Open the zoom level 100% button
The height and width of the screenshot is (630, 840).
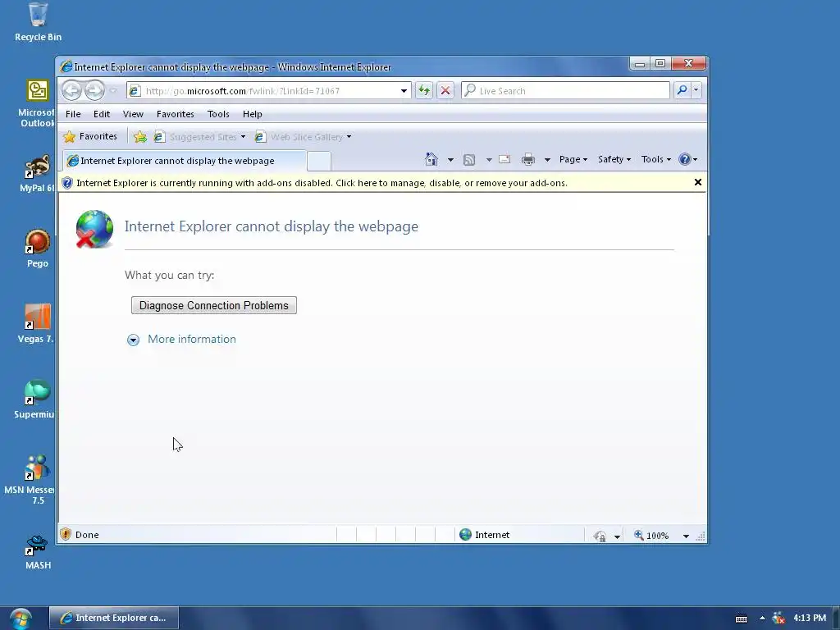[651, 535]
